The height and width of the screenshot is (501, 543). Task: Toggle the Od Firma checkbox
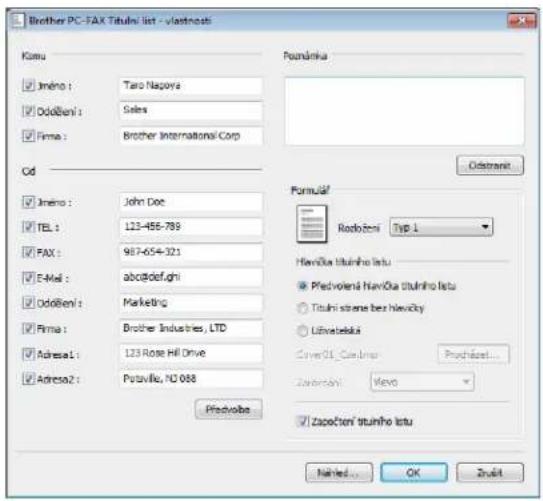click(x=28, y=329)
